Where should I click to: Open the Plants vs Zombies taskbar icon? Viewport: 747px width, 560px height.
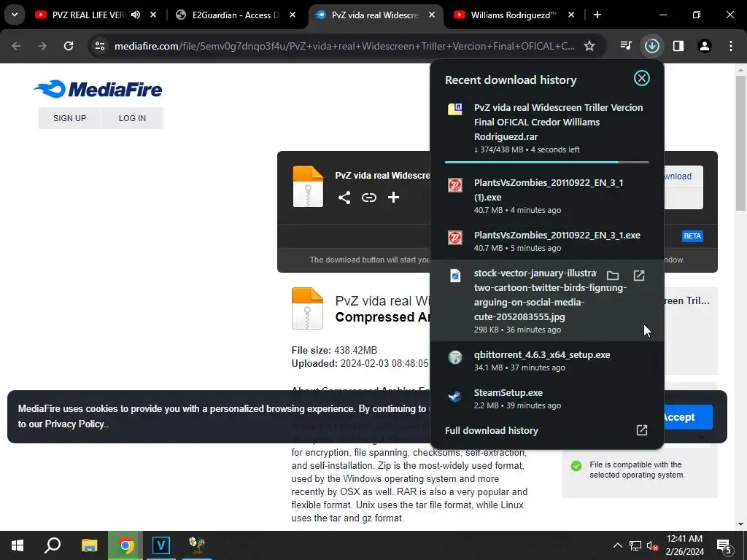pos(197,545)
